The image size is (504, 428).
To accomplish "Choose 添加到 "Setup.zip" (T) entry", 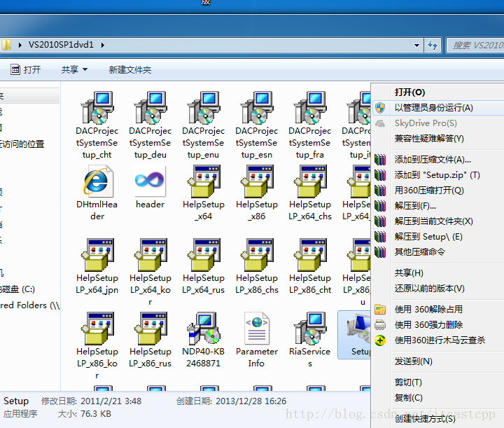I will [437, 175].
